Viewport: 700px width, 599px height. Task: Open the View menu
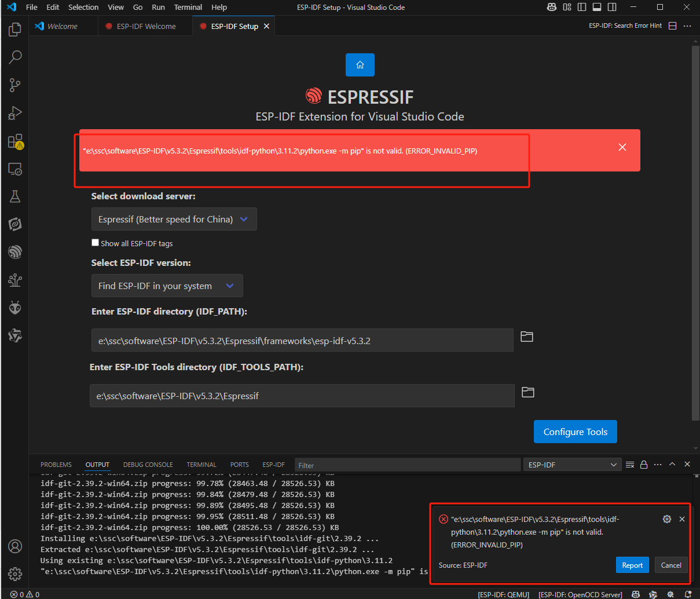(x=116, y=7)
